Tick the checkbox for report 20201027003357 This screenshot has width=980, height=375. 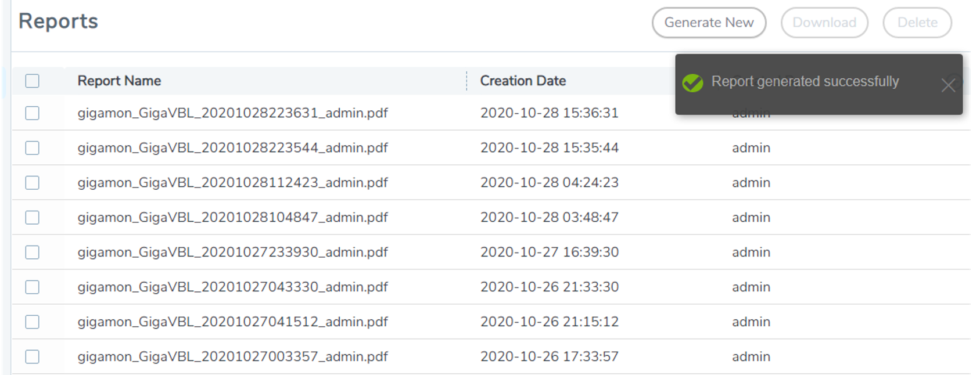click(x=33, y=357)
